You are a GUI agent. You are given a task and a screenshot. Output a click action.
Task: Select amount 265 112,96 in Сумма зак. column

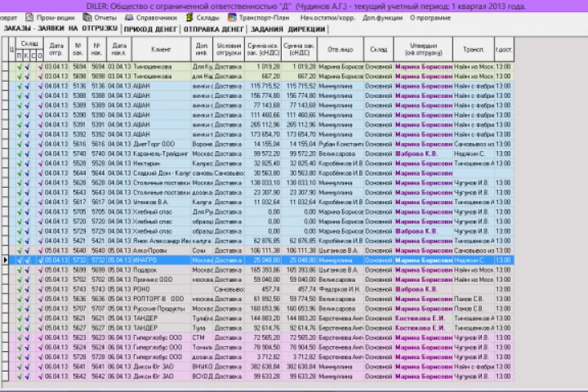(x=299, y=125)
